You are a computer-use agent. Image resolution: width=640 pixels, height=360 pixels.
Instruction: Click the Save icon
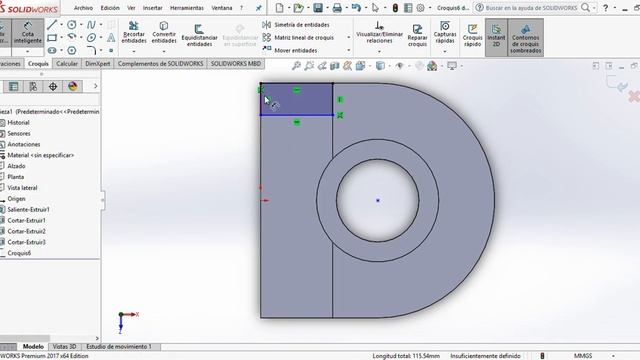tap(318, 8)
